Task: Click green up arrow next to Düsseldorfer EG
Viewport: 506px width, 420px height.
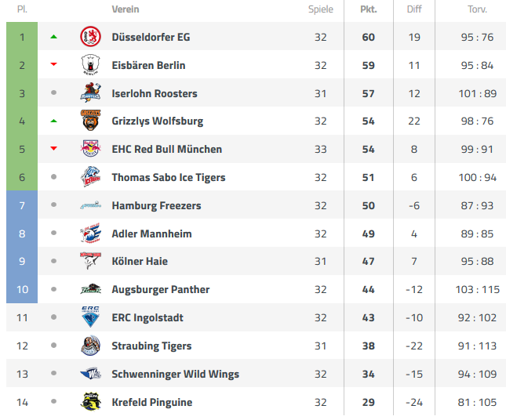Action: [53, 37]
